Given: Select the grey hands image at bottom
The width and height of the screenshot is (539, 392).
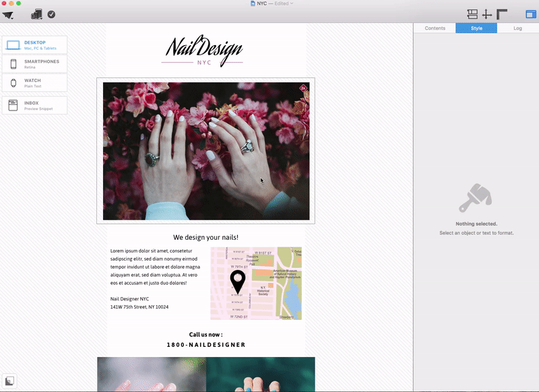Looking at the screenshot, I should click(x=152, y=374).
